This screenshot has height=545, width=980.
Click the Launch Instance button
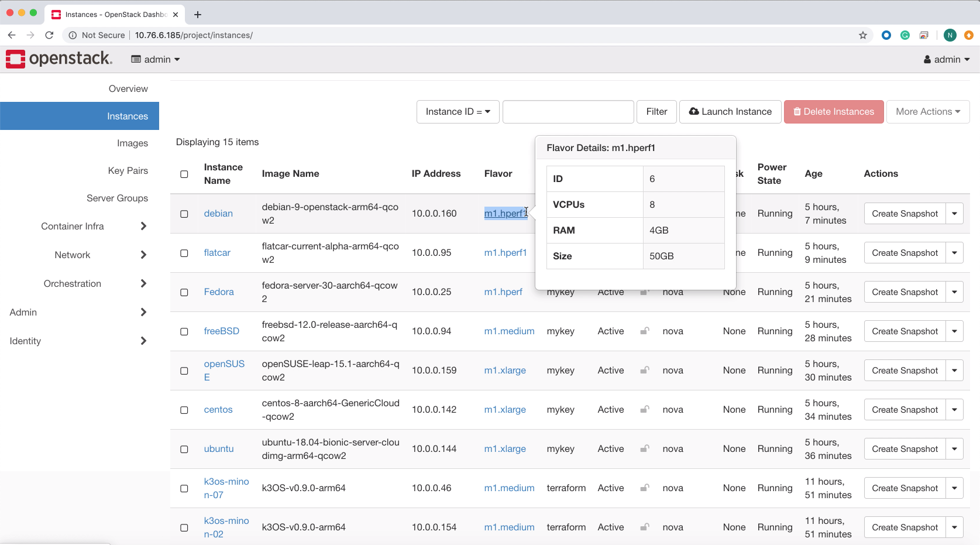pos(730,112)
